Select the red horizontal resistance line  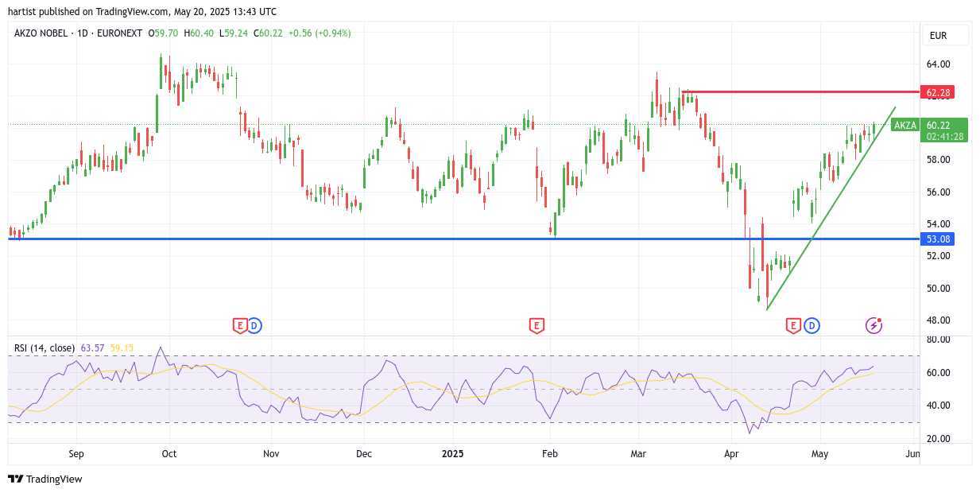tap(800, 91)
